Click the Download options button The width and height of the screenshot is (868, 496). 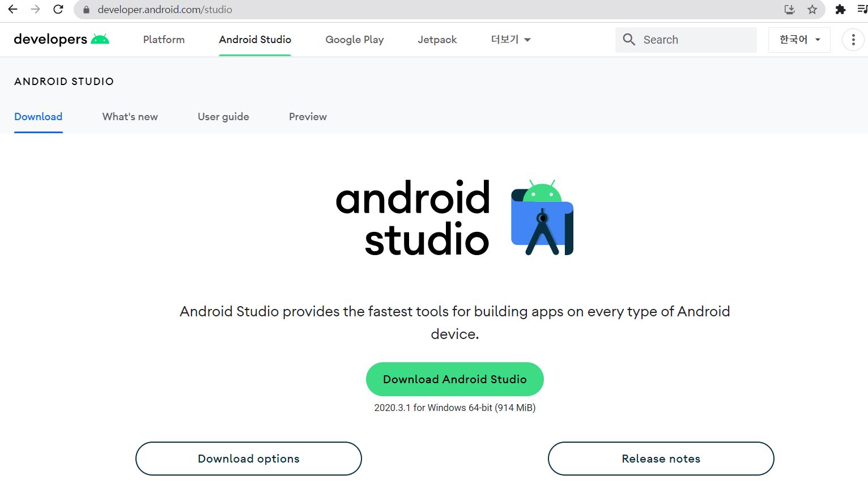(x=249, y=459)
